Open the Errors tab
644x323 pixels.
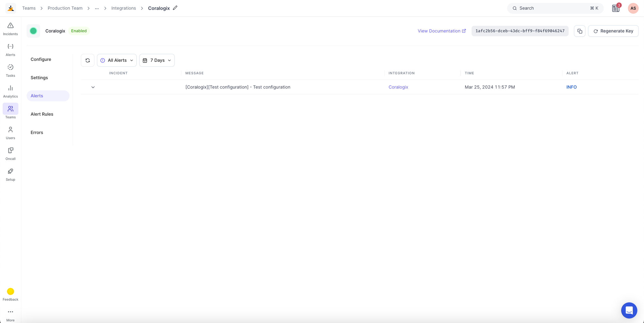pos(37,132)
